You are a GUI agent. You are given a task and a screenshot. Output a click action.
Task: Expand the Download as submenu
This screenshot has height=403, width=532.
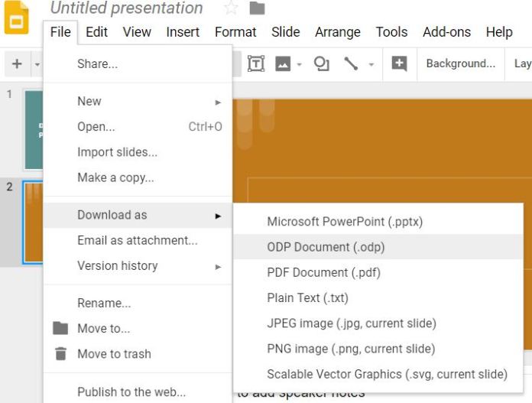(x=138, y=215)
